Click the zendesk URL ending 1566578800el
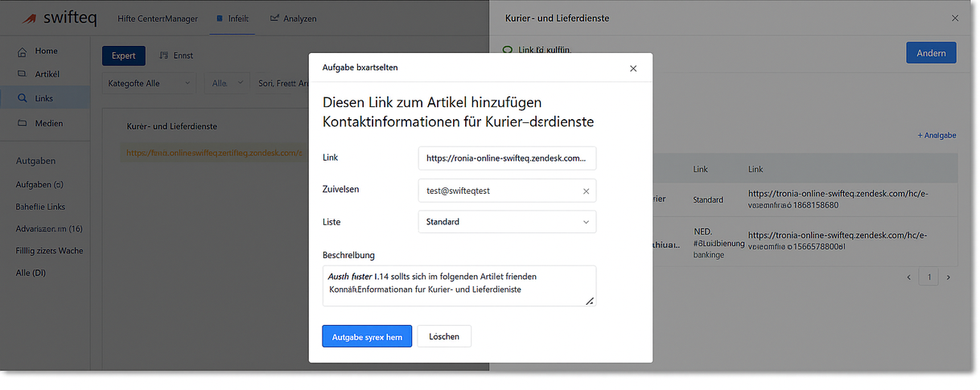The image size is (980, 390). (838, 240)
